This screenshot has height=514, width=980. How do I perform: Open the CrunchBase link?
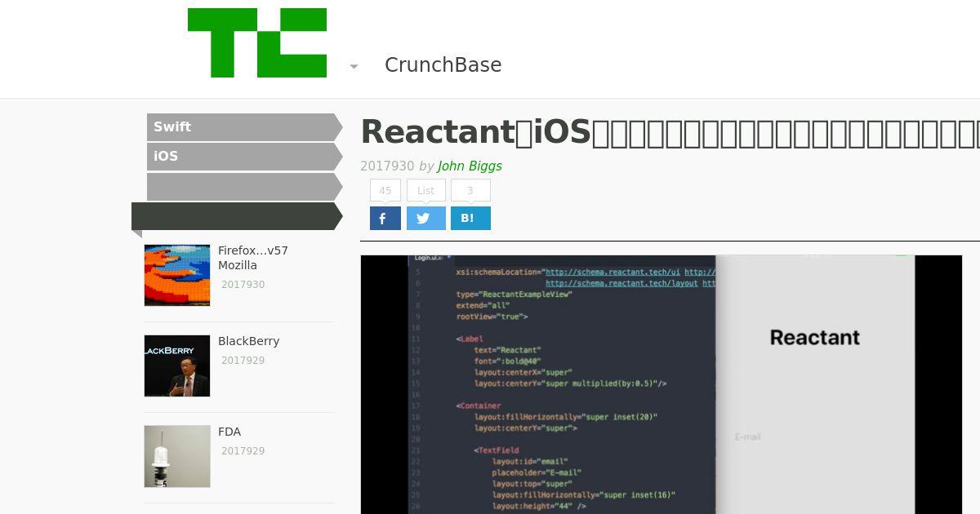tap(443, 65)
